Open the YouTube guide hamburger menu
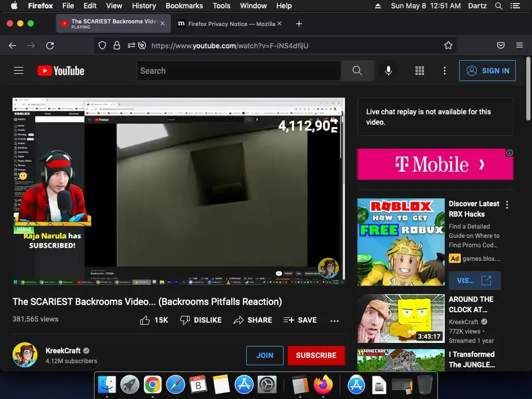 [19, 71]
